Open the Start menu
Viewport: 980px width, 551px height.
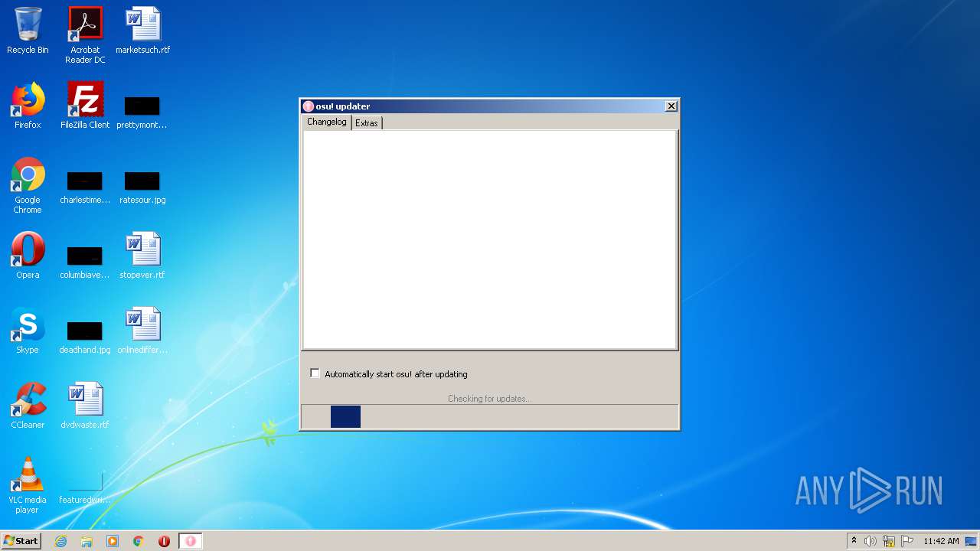point(21,541)
